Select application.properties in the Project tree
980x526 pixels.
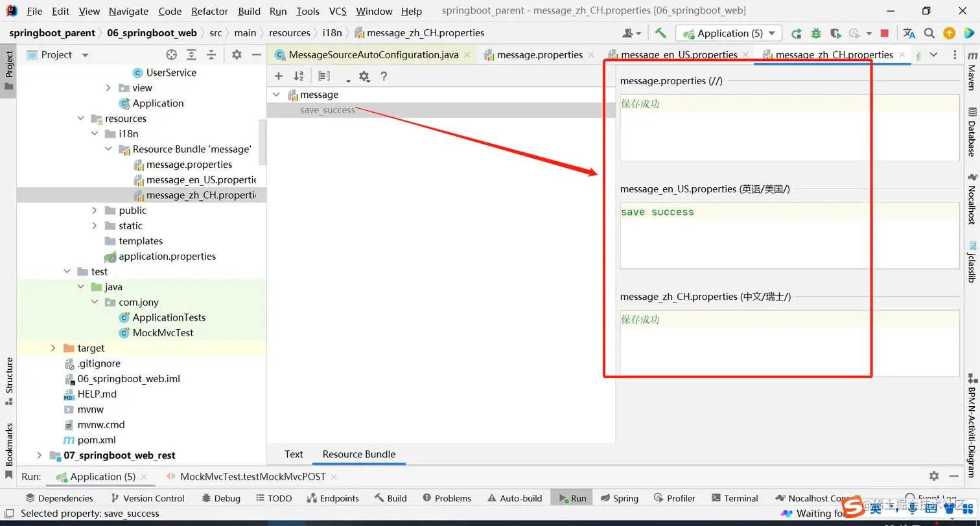pyautogui.click(x=167, y=256)
